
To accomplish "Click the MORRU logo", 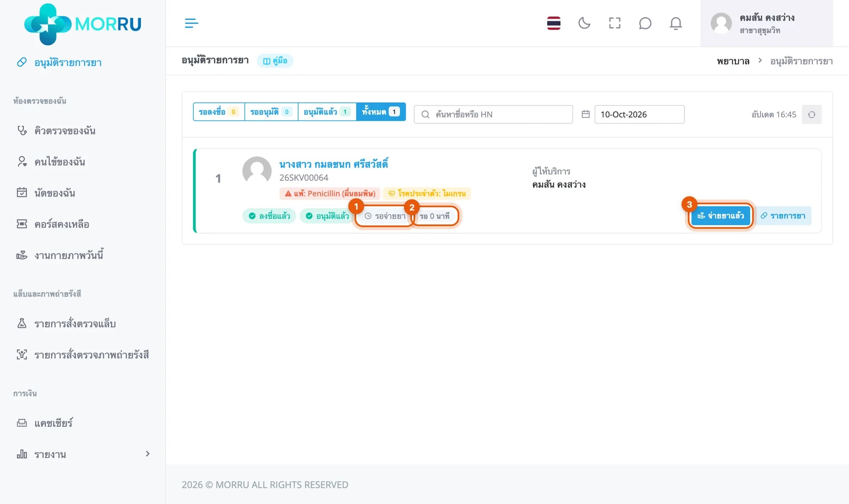I will pos(83,24).
